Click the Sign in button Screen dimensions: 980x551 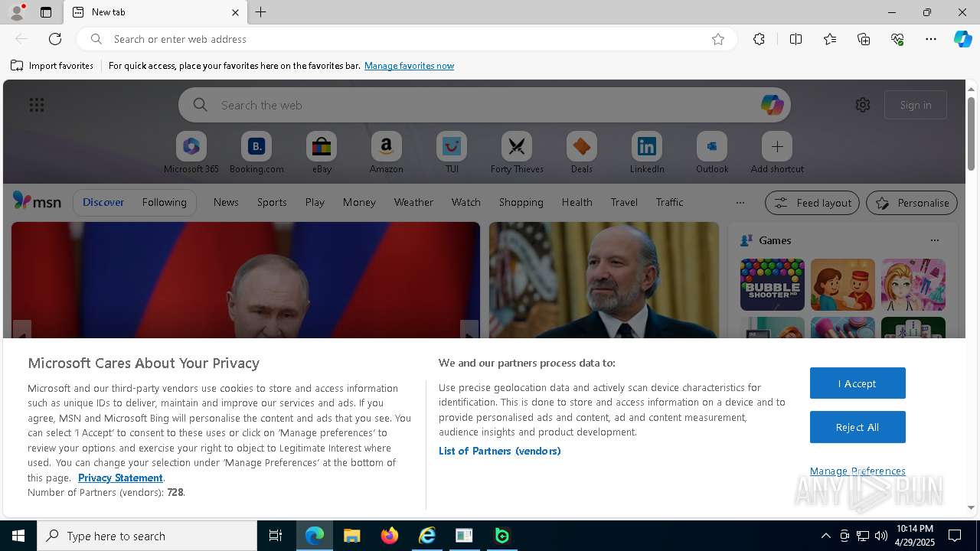point(916,105)
